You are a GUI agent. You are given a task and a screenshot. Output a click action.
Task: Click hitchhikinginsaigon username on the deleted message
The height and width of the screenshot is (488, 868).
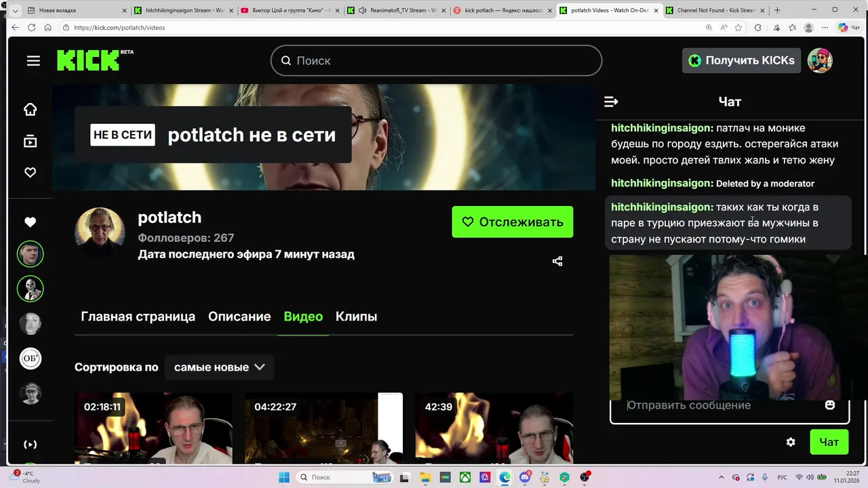[662, 184]
